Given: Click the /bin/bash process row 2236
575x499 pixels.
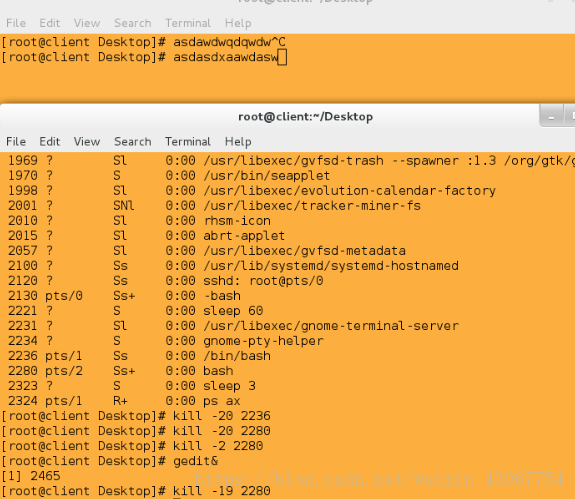Looking at the screenshot, I should (139, 356).
